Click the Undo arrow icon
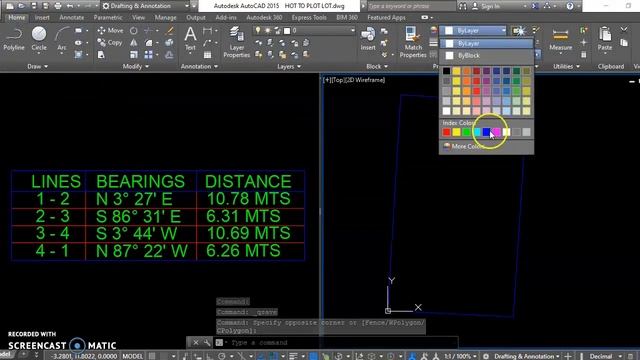Image resolution: width=640 pixels, height=360 pixels. [70, 6]
